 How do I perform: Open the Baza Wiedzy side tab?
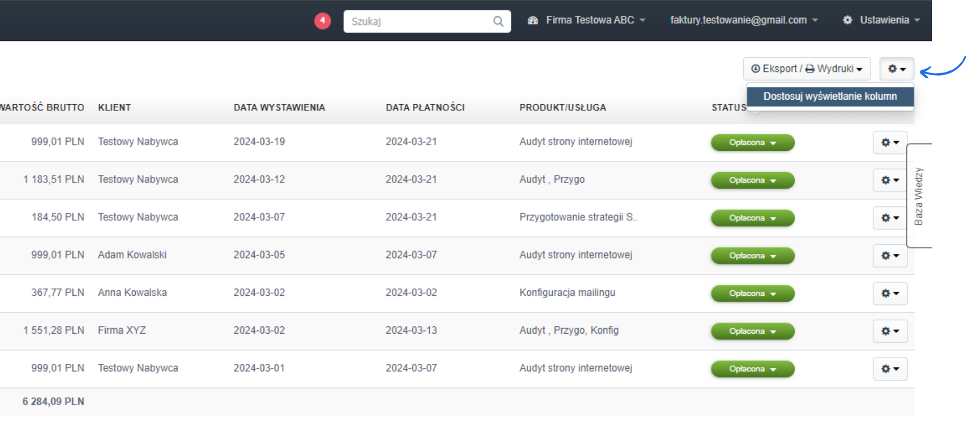919,196
